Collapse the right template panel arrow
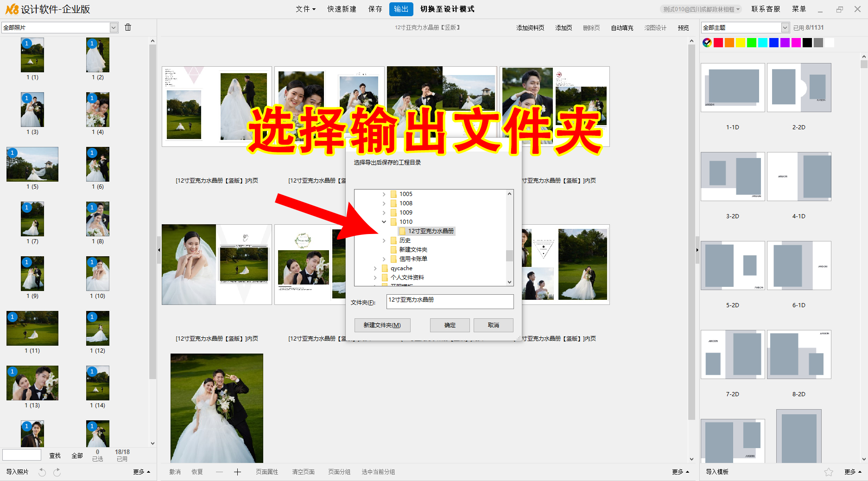Screen dimensions: 868x481 (697, 250)
